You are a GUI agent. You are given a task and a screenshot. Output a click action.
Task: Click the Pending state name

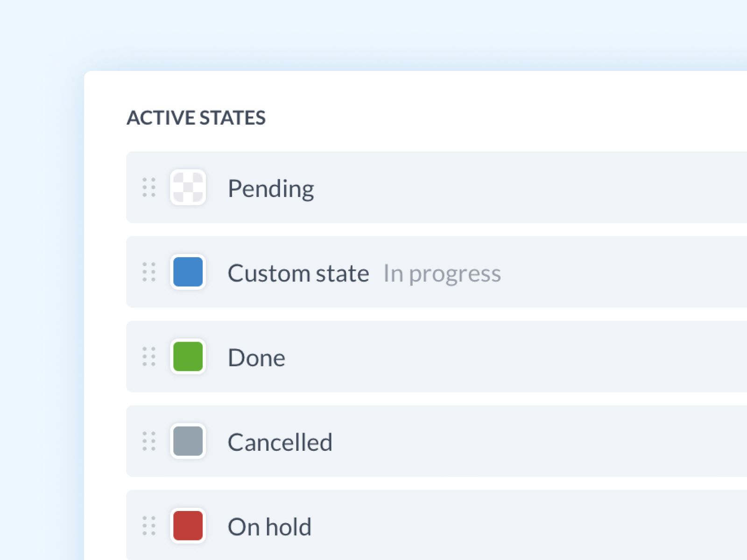click(271, 189)
